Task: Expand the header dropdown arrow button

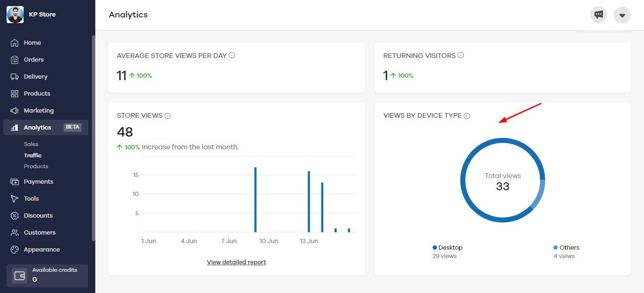Action: tap(622, 15)
